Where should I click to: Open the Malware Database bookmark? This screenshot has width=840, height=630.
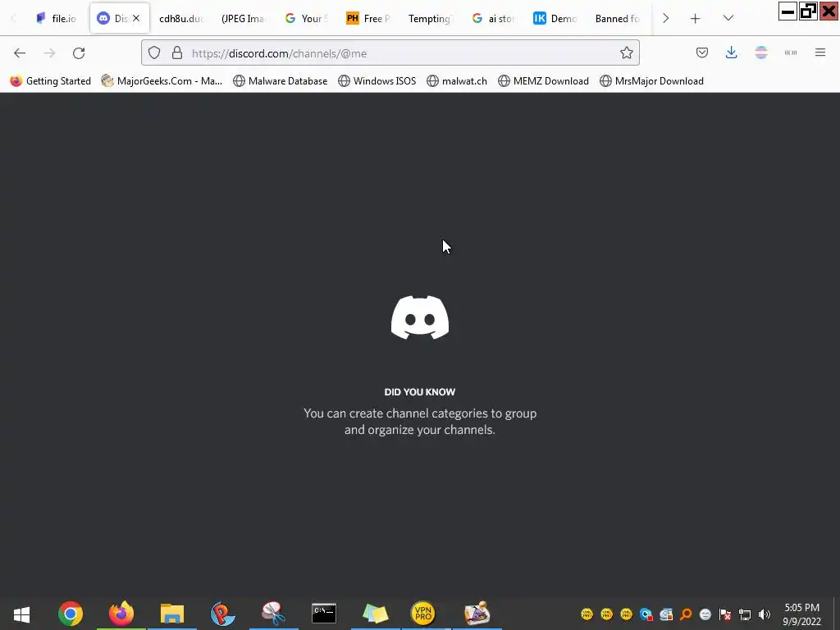pyautogui.click(x=281, y=81)
